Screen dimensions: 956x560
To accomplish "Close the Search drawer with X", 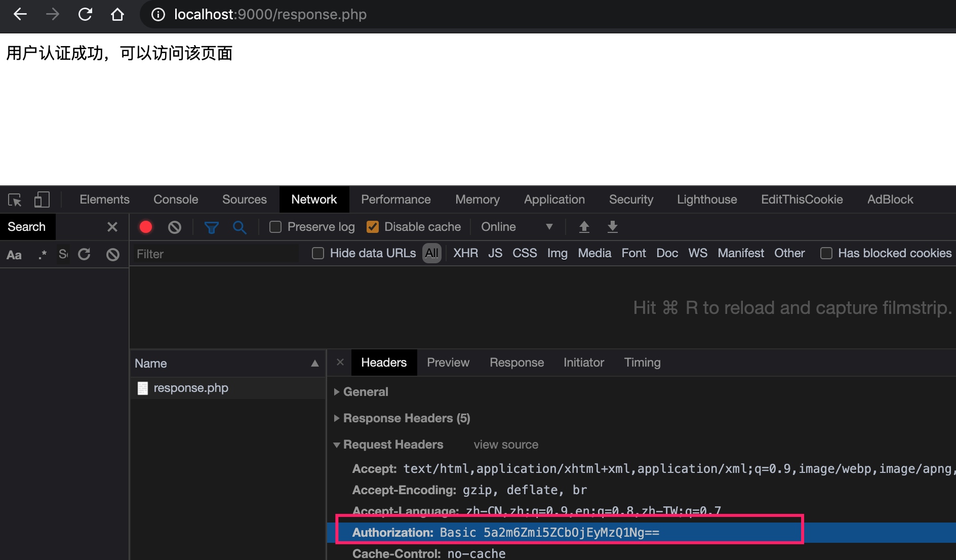I will coord(112,227).
